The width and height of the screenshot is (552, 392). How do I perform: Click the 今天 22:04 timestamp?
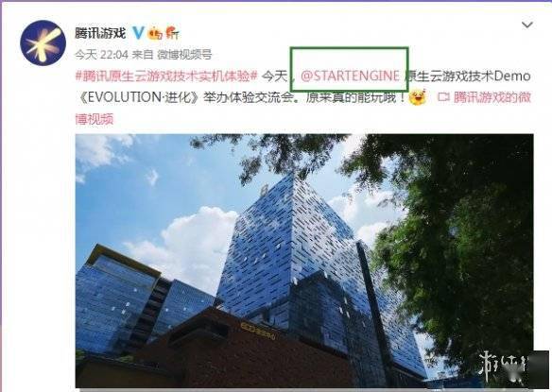coord(101,55)
